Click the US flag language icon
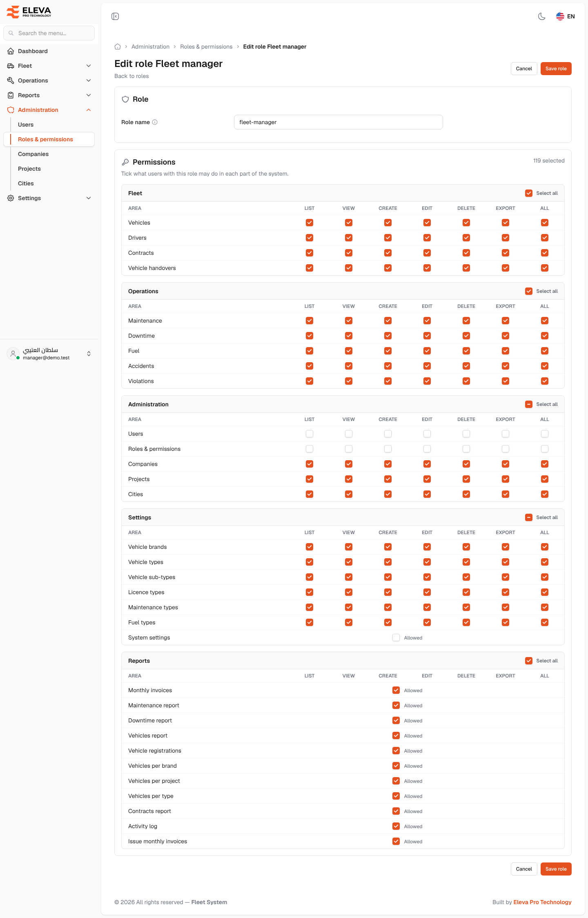This screenshot has height=918, width=588. 560,16
